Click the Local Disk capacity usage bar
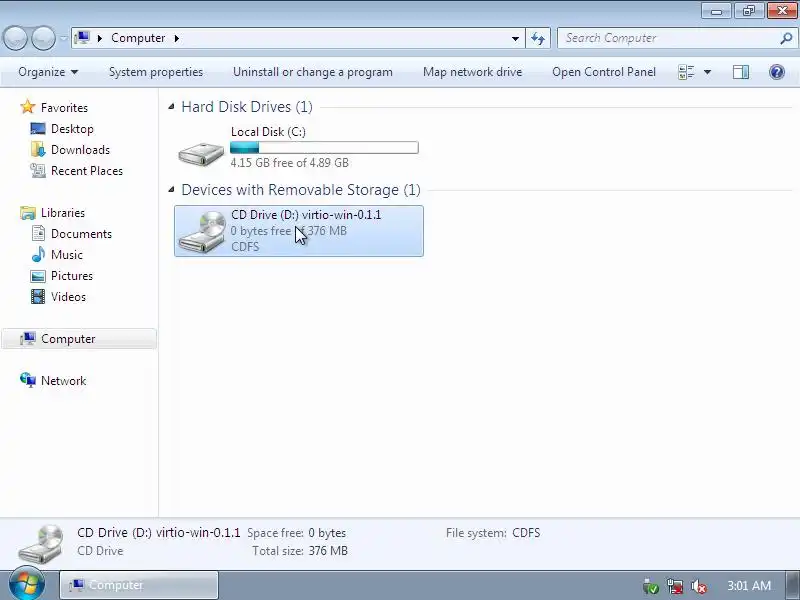The height and width of the screenshot is (600, 800). (324, 147)
